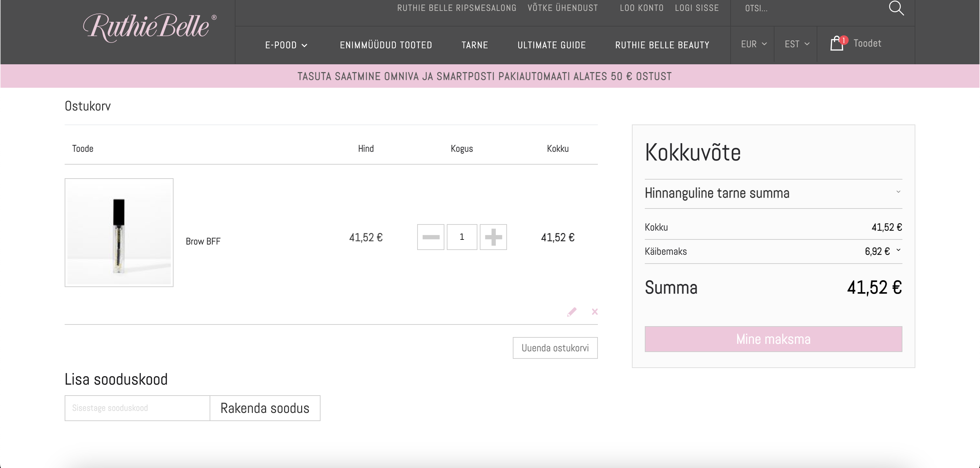The height and width of the screenshot is (468, 980).
Task: Edit the Brow BFF item with pencil icon
Action: pyautogui.click(x=572, y=312)
